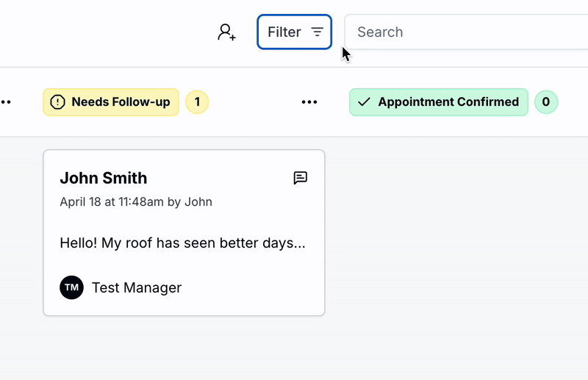Click the message icon on John Smith card
The image size is (588, 380).
pos(300,178)
